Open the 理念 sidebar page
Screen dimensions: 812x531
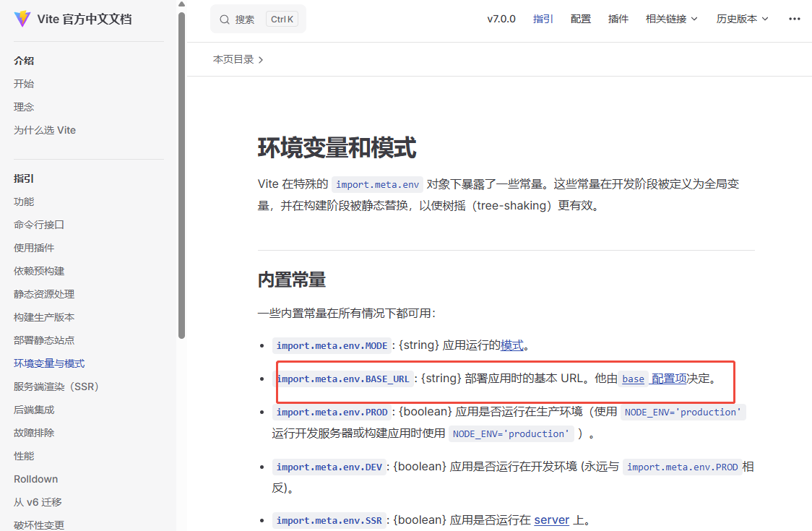24,107
